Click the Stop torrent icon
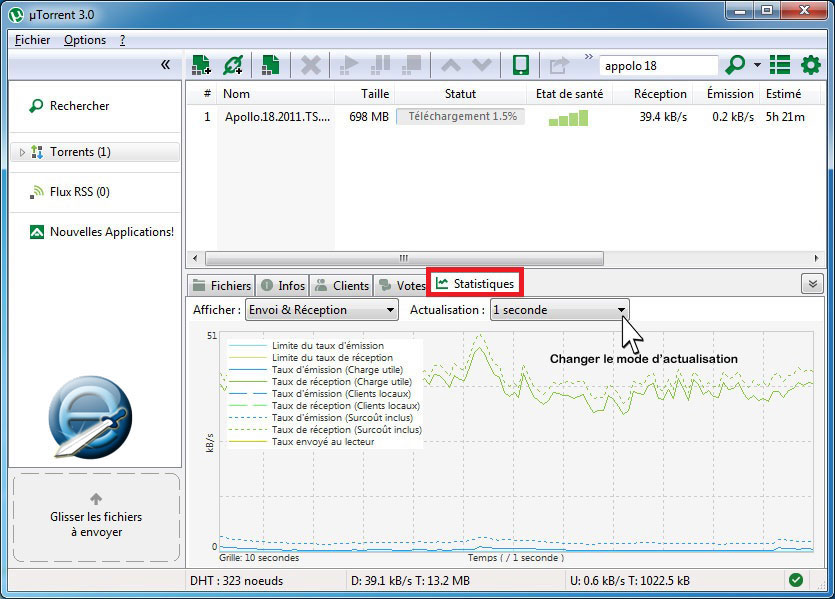Image resolution: width=835 pixels, height=599 pixels. pyautogui.click(x=412, y=65)
